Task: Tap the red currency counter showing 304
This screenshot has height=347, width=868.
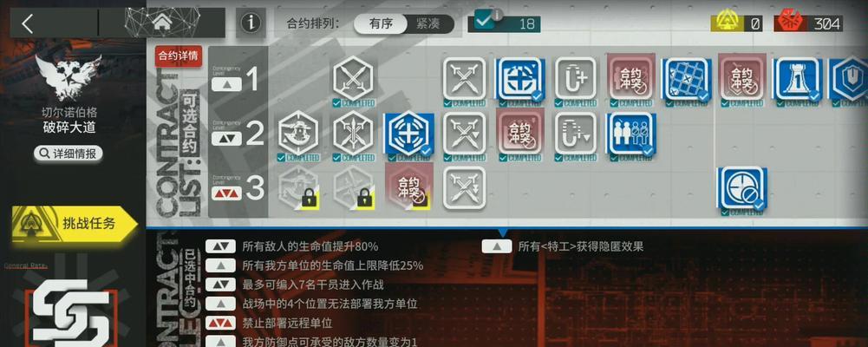Action: coord(809,23)
